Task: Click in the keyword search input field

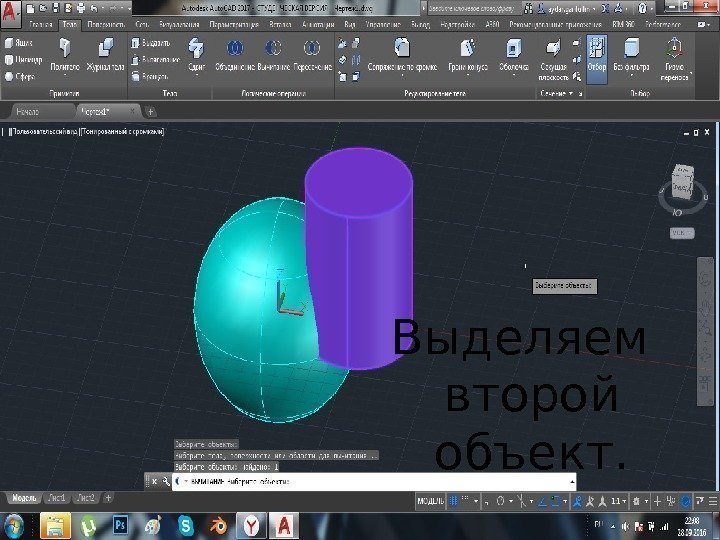Action: point(472,8)
